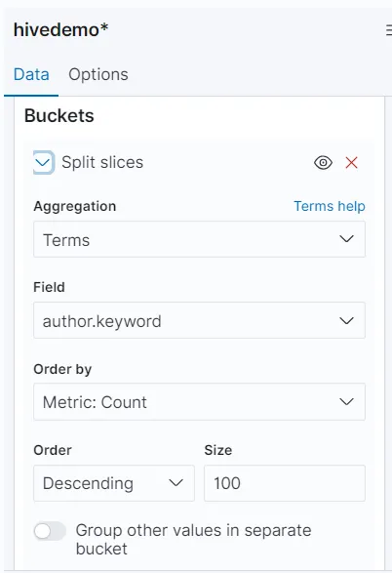Click the chevron arrow in Metric: Count box
Screen dimensions: 392x573
(346, 401)
